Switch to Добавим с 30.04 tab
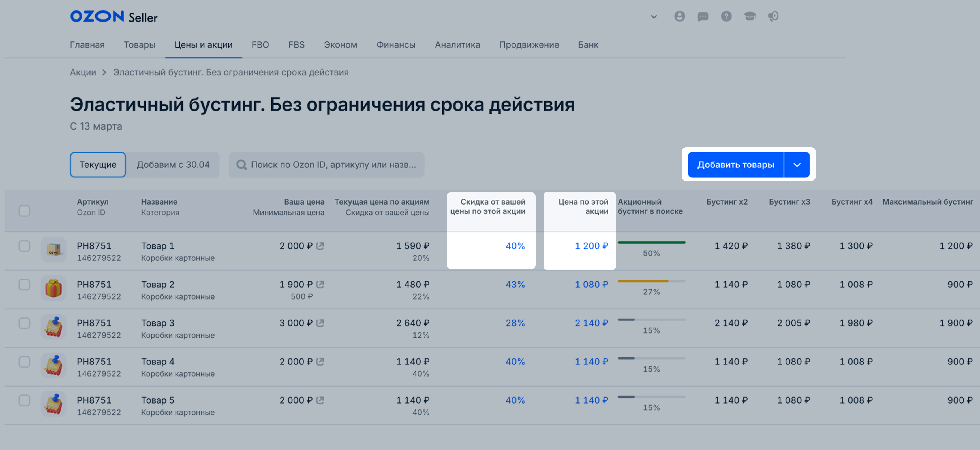Viewport: 980px width, 450px height. click(x=173, y=165)
